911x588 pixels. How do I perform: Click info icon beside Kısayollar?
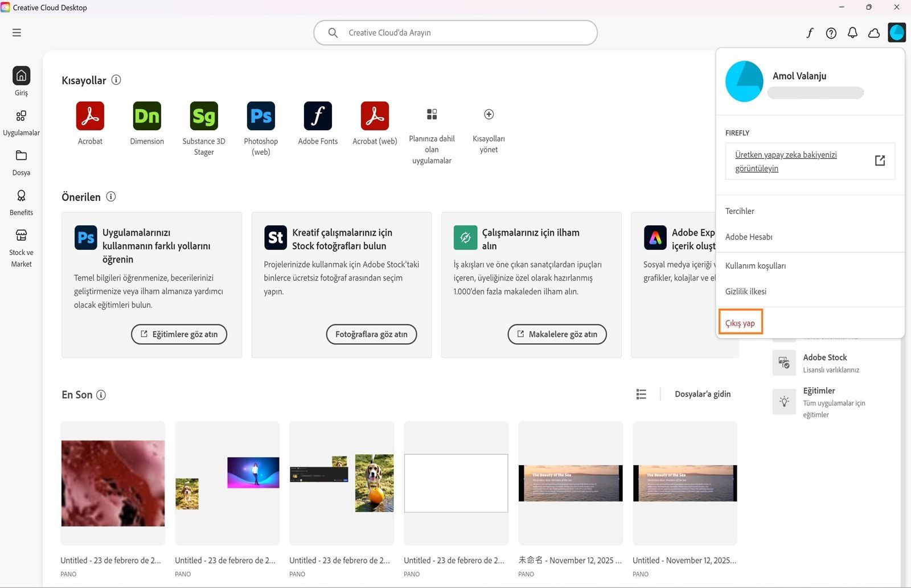click(116, 80)
